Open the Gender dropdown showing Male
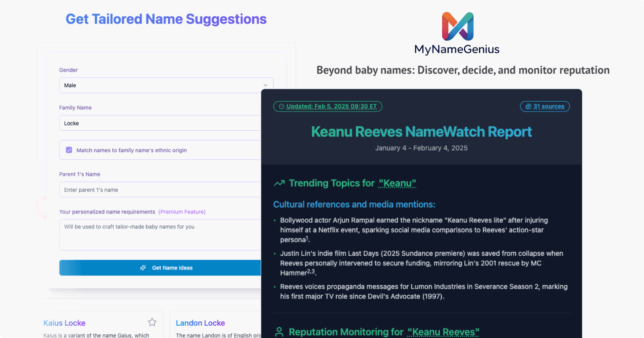Image resolution: width=644 pixels, height=338 pixels. (166, 85)
